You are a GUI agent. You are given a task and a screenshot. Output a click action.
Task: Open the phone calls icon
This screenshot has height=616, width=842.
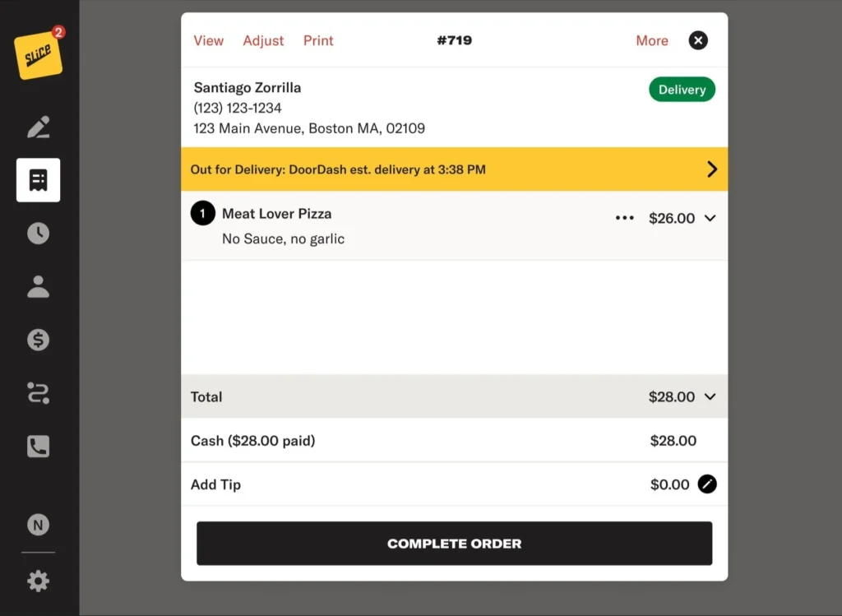click(x=38, y=447)
